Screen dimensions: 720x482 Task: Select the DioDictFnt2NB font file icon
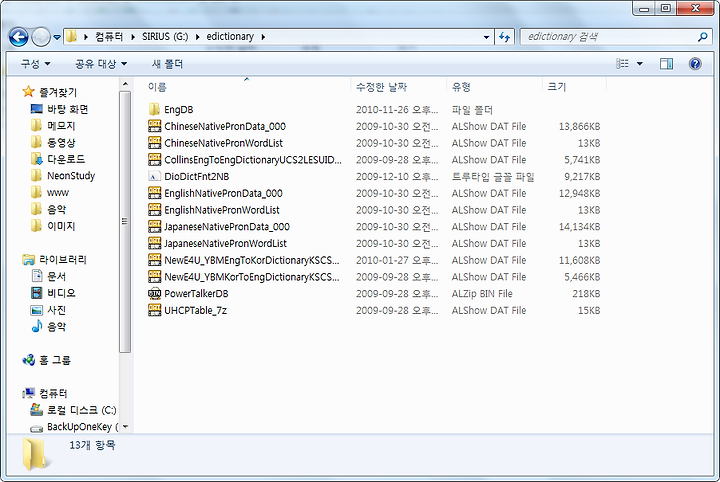[x=154, y=176]
